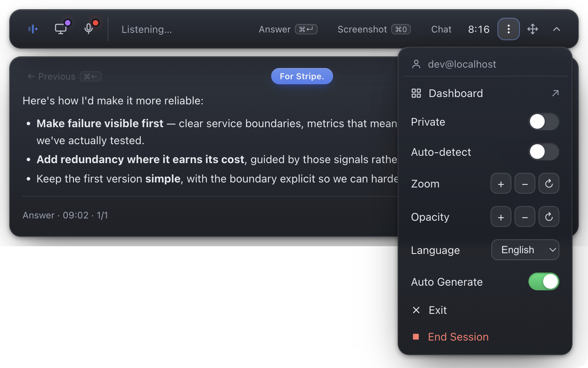
Task: Click the red stop square icon
Action: [x=416, y=337]
